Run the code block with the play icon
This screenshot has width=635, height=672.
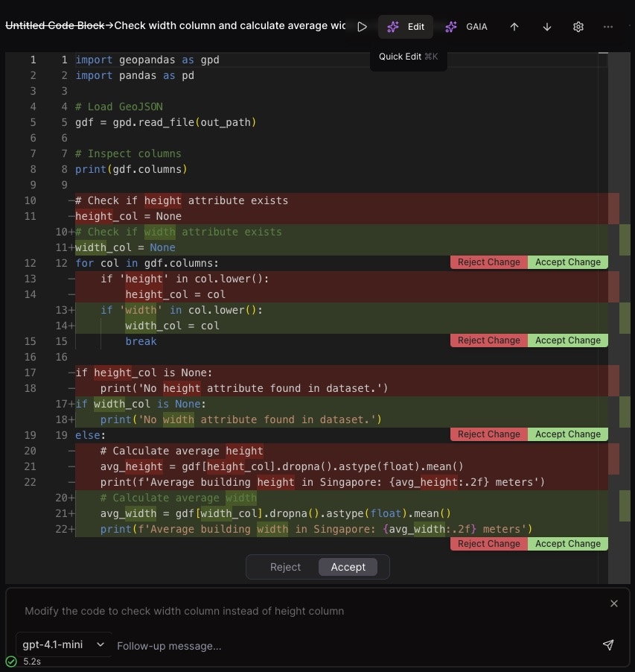click(x=363, y=27)
